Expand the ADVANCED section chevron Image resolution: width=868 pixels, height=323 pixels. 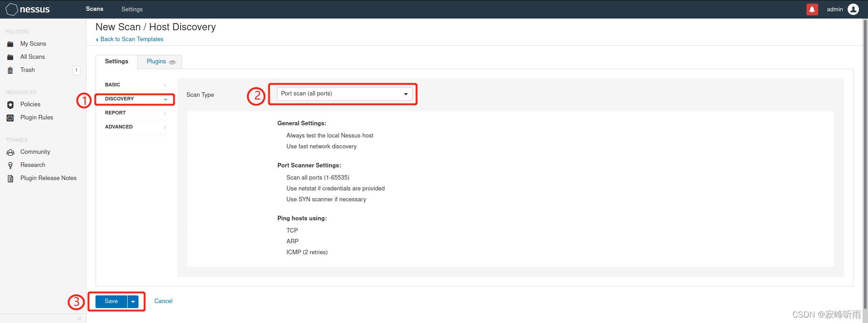pos(165,127)
